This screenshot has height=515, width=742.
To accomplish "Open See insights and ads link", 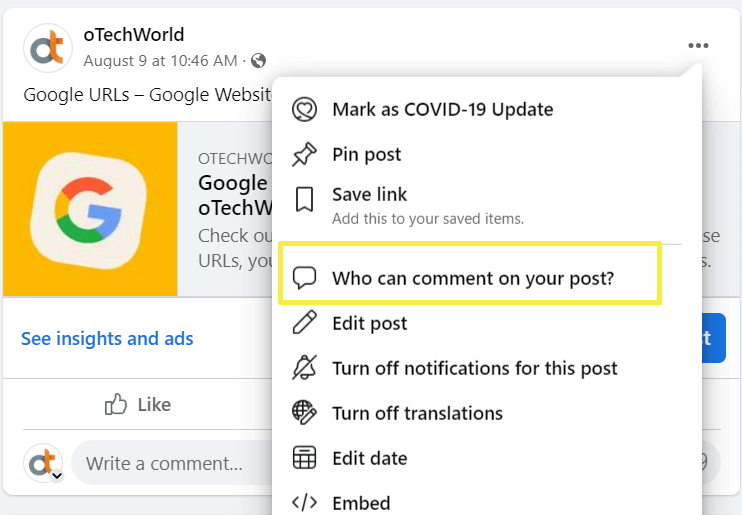I will pos(107,338).
